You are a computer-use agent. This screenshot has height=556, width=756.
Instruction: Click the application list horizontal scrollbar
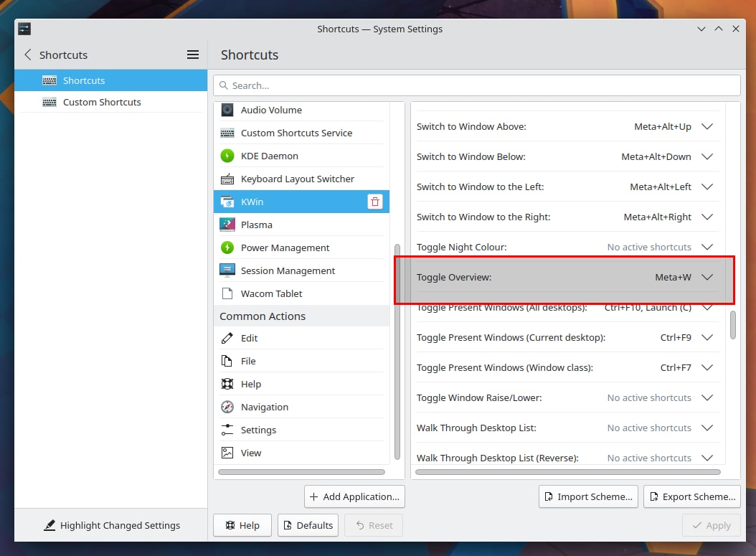coord(301,472)
